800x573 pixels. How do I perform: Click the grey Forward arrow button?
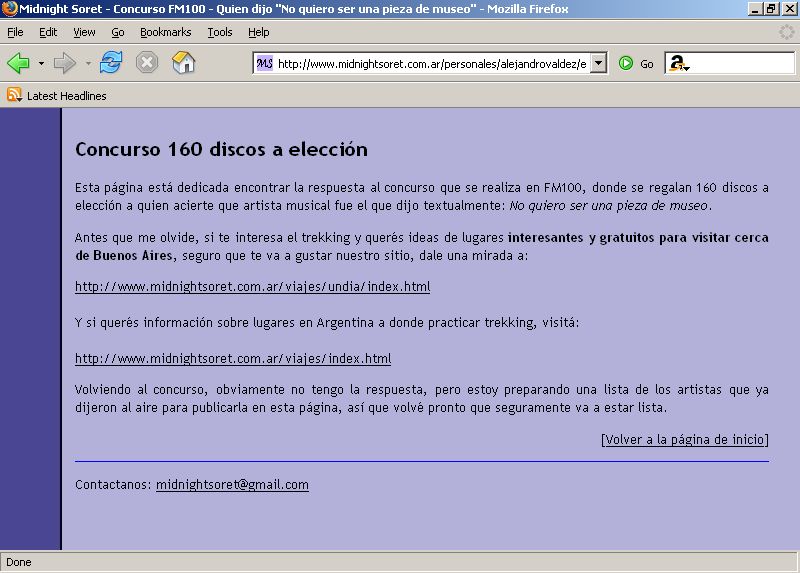click(x=65, y=63)
